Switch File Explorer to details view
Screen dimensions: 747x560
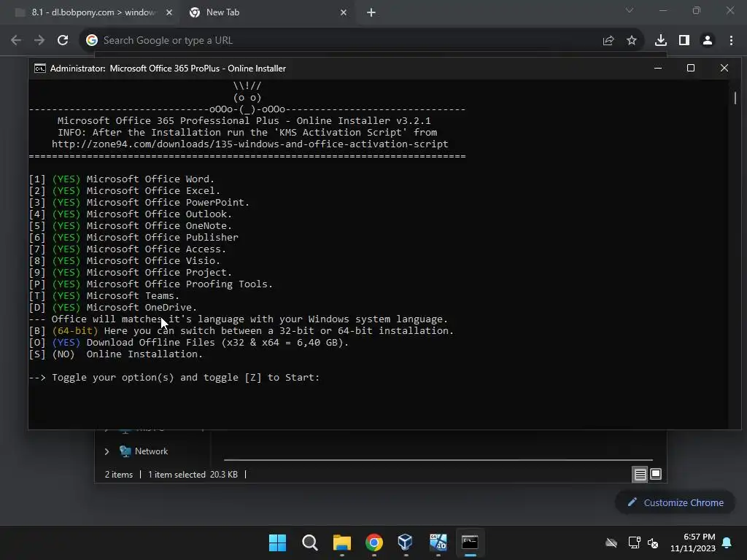click(640, 474)
